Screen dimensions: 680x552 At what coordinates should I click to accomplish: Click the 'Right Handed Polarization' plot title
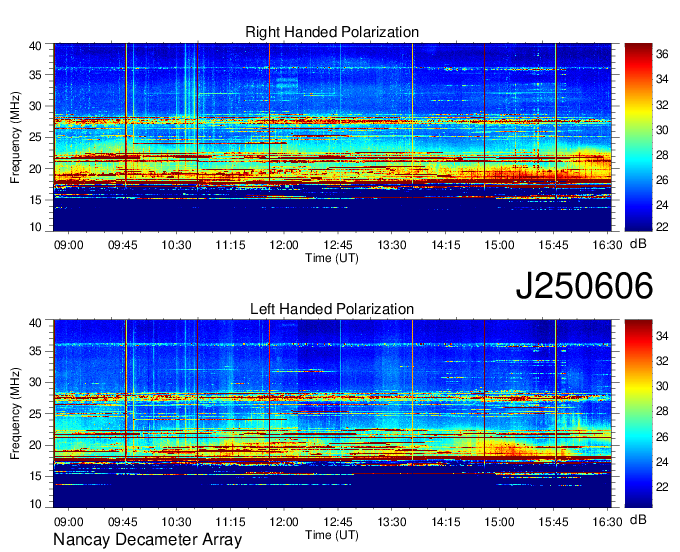pyautogui.click(x=332, y=32)
